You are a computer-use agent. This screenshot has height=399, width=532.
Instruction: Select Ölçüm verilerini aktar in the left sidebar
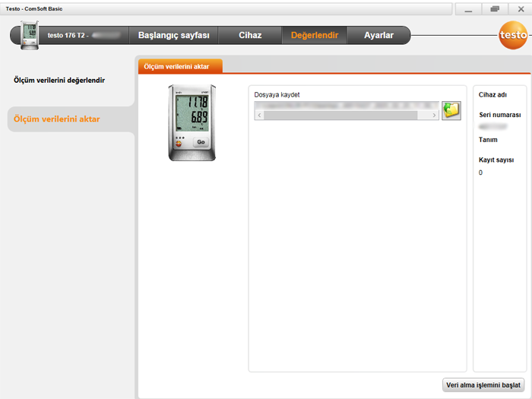click(57, 119)
